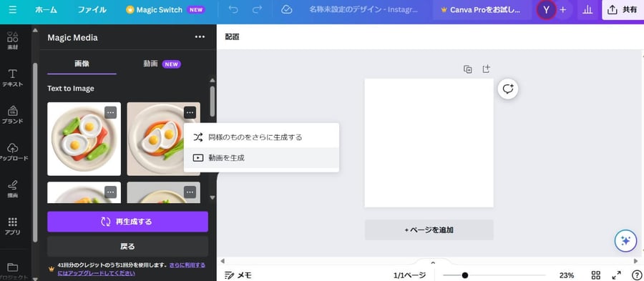Open アップロード sidebar panel
This screenshot has height=281, width=644.
click(x=13, y=152)
